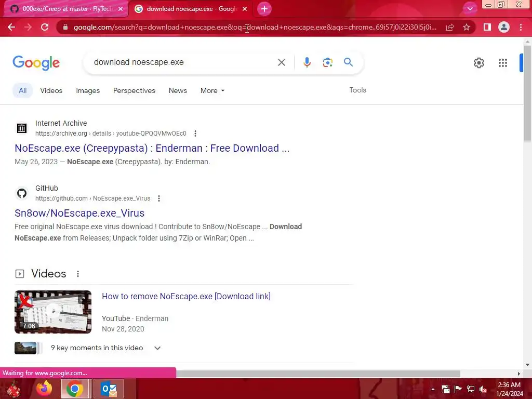Close the download noescape.exe tab
532x399 pixels.
pos(245,9)
